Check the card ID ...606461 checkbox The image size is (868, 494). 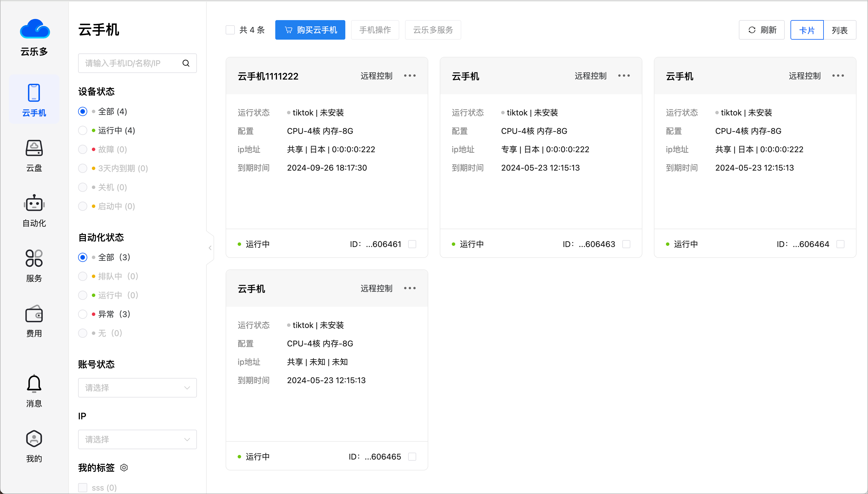click(412, 244)
